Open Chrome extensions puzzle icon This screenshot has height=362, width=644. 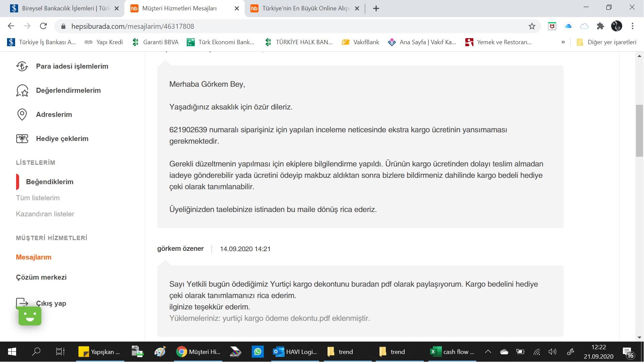[600, 26]
